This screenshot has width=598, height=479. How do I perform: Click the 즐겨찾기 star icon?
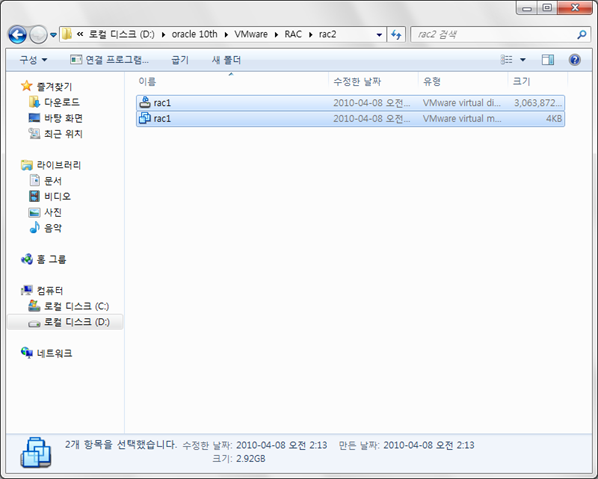26,86
